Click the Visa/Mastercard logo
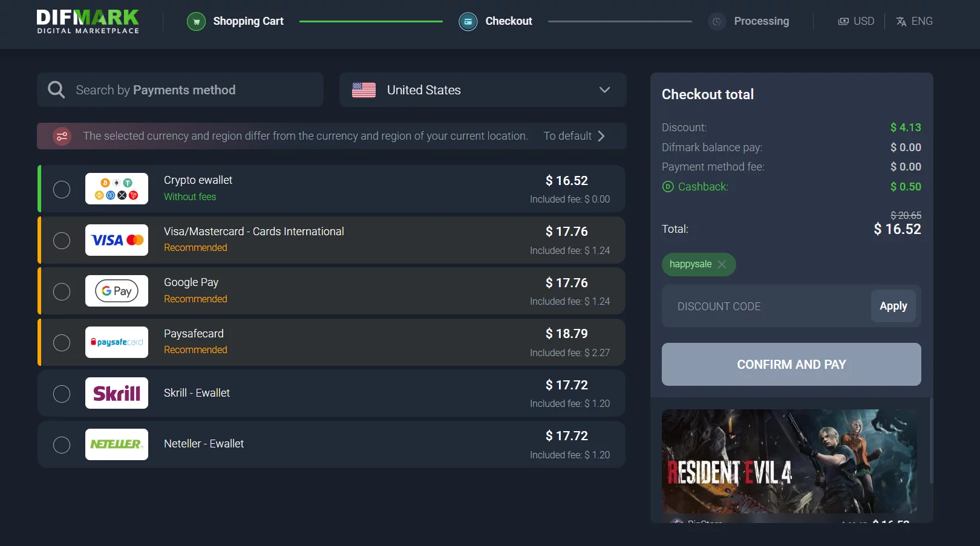The image size is (980, 546). point(117,240)
